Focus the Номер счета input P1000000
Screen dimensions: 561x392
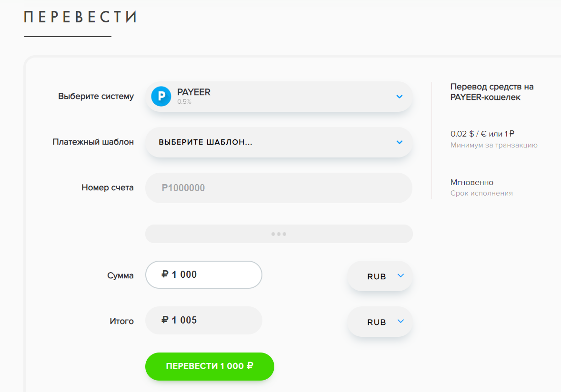pos(279,188)
